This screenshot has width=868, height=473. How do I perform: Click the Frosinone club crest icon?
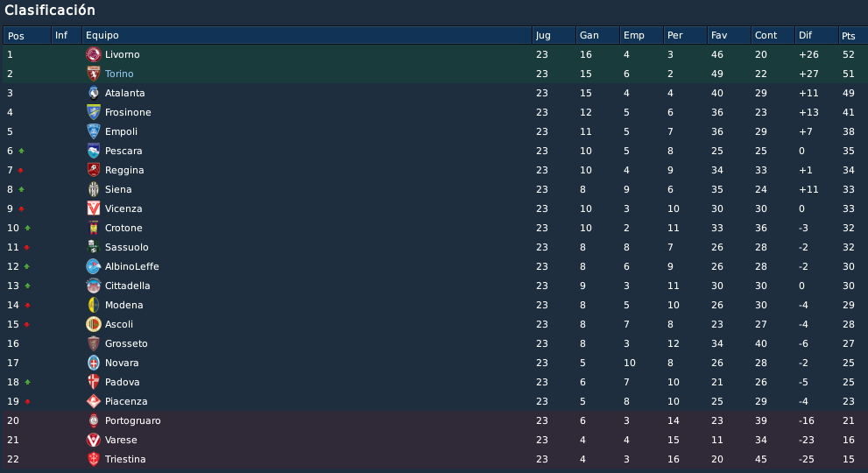tap(94, 112)
